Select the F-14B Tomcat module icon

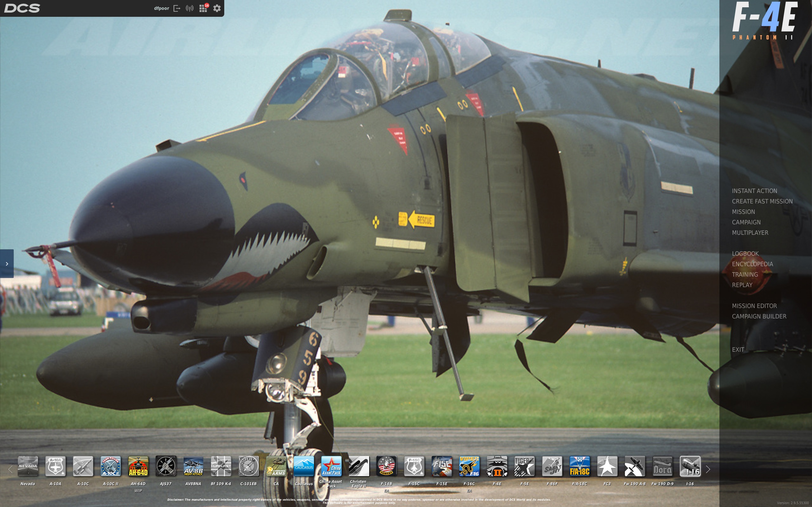386,466
